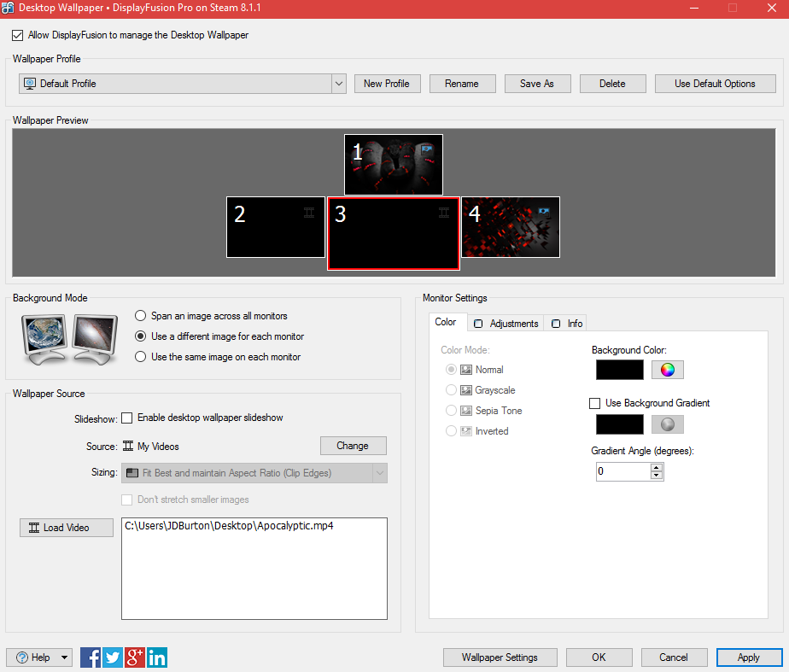Open the Facebook icon link
The height and width of the screenshot is (672, 789).
91,657
